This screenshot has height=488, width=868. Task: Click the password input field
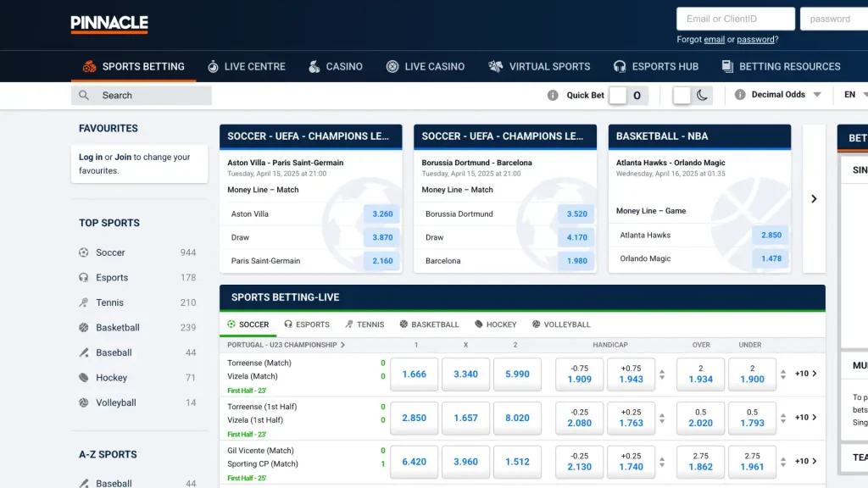tap(834, 19)
